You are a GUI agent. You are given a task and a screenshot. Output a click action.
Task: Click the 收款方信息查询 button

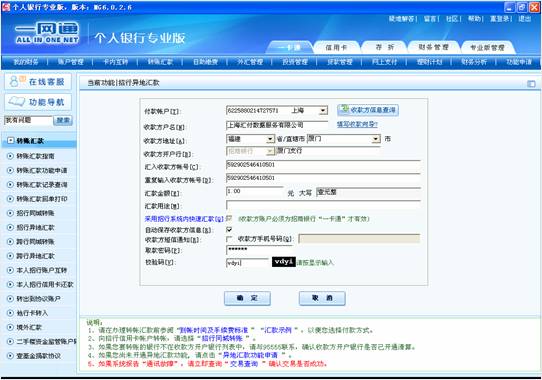(368, 110)
